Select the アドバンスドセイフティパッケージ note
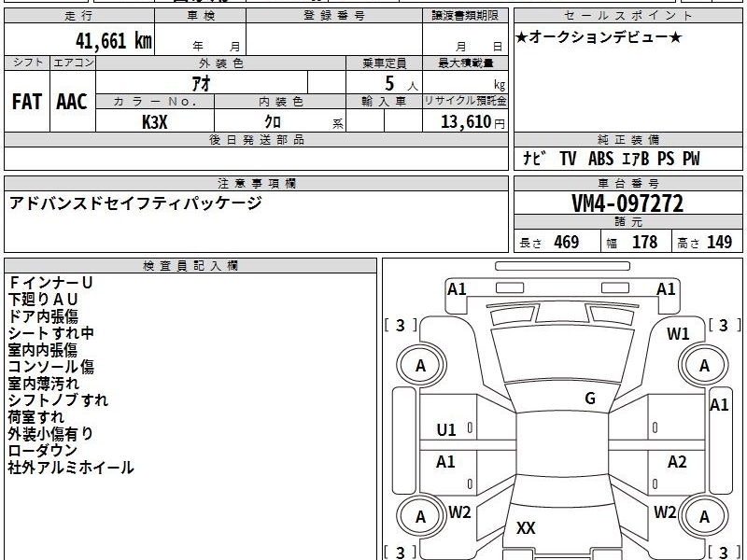The height and width of the screenshot is (560, 747). pyautogui.click(x=135, y=203)
